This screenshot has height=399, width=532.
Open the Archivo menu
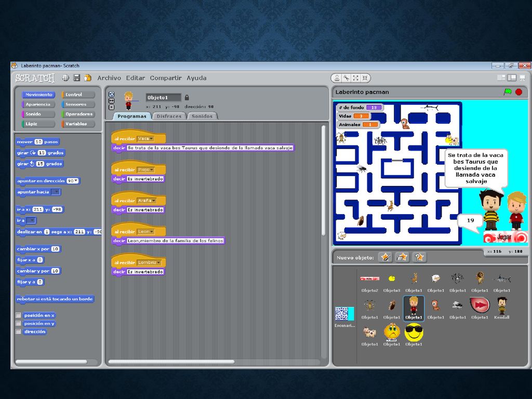click(109, 78)
